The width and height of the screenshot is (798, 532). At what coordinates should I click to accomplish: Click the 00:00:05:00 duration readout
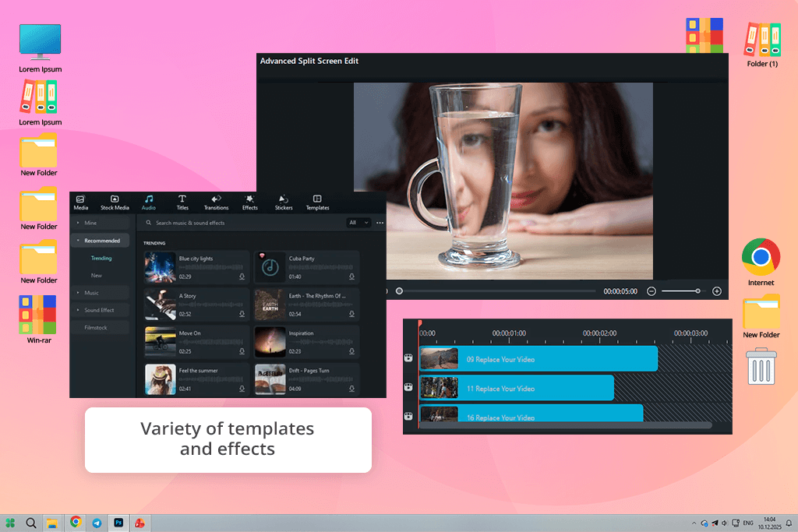click(620, 291)
